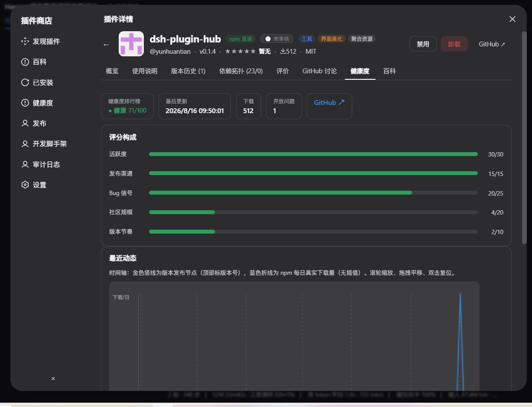This screenshot has height=407, width=532.
Task: Click the 百科 sidebar icon
Action: click(25, 62)
